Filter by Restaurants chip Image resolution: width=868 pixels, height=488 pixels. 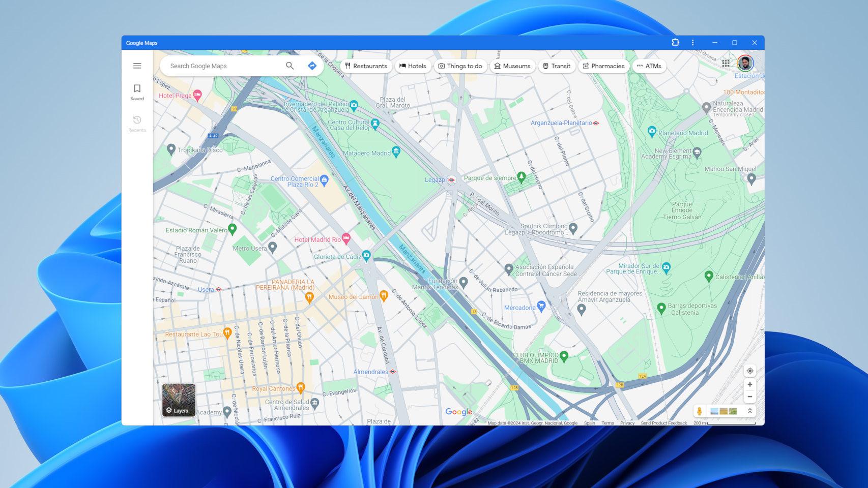(366, 66)
